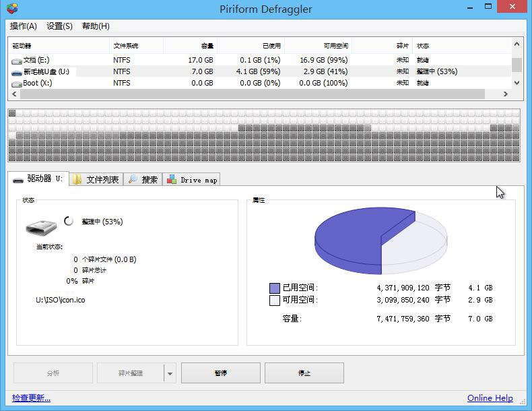Click the 4,371,909,120 bytes value
Image resolution: width=532 pixels, height=411 pixels.
[403, 288]
